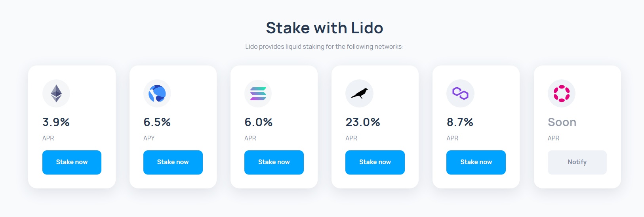The width and height of the screenshot is (644, 217).
Task: Click the Kusama black bird icon
Action: click(x=359, y=94)
